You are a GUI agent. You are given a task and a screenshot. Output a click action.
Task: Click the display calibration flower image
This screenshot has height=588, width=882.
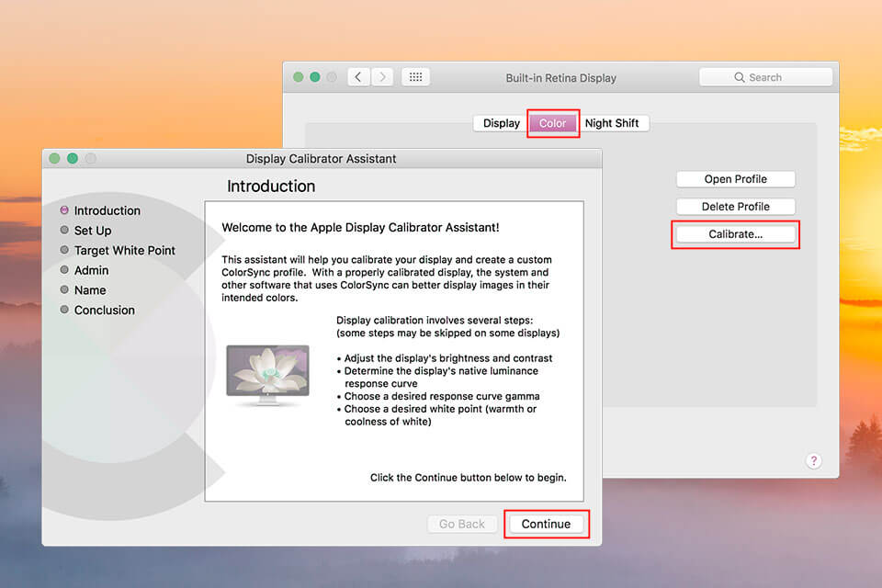coord(267,373)
